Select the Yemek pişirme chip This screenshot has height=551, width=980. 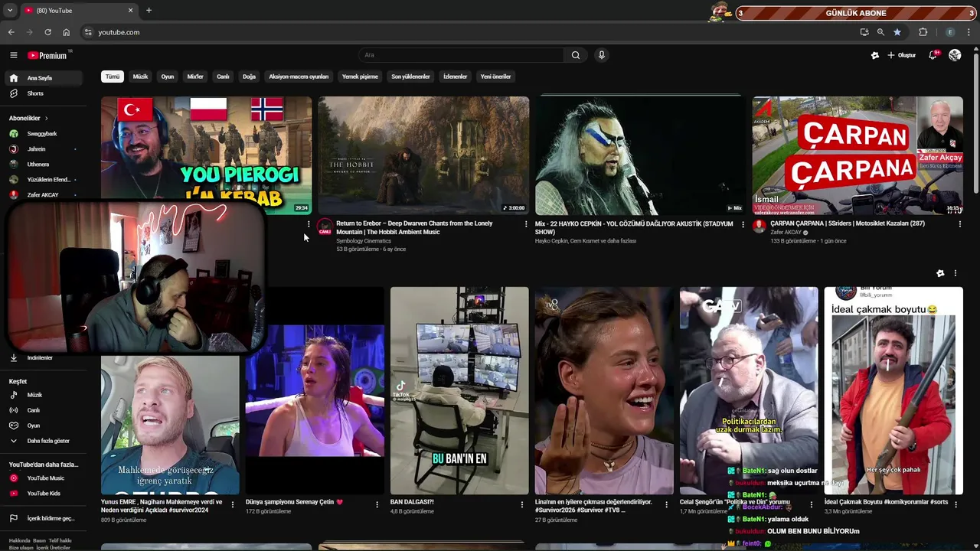360,77
